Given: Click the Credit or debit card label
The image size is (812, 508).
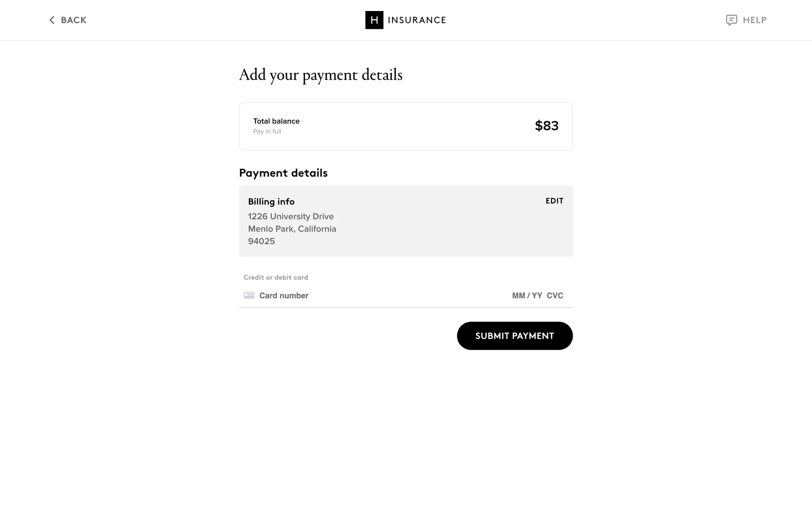Looking at the screenshot, I should (x=276, y=277).
